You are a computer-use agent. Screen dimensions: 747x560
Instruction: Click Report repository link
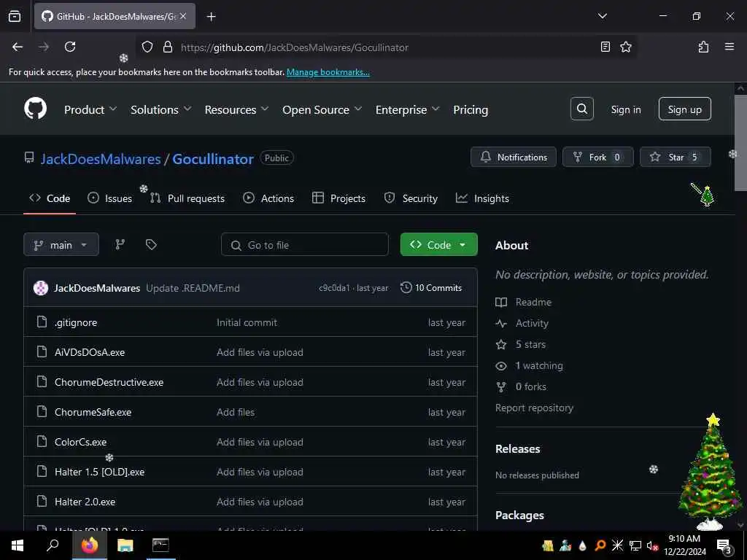tap(534, 408)
